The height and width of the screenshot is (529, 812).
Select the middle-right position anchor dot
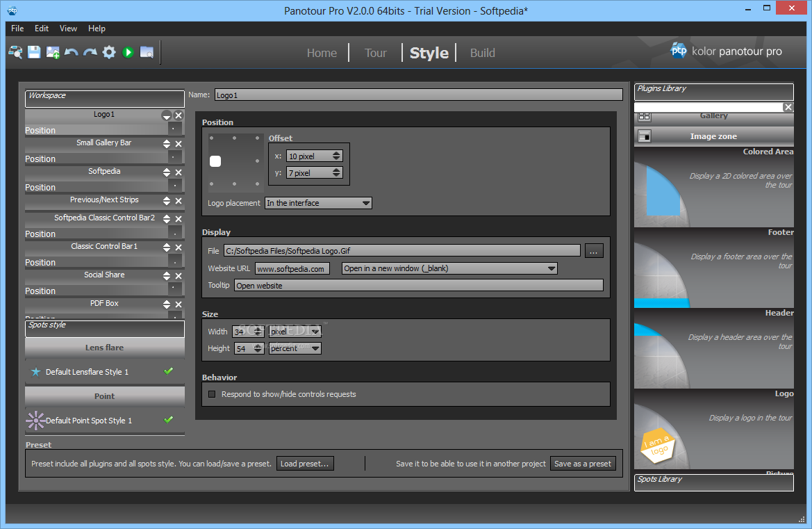pyautogui.click(x=258, y=161)
